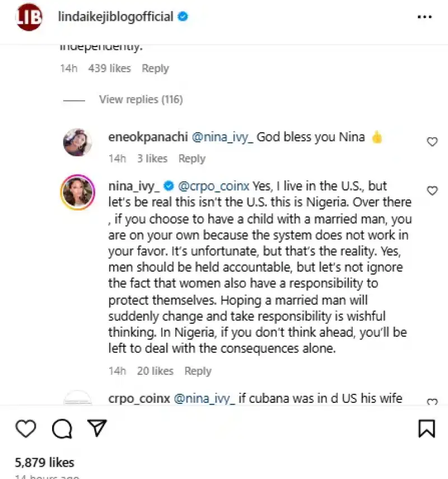Reply to eneokpanachi's comment

pos(192,159)
